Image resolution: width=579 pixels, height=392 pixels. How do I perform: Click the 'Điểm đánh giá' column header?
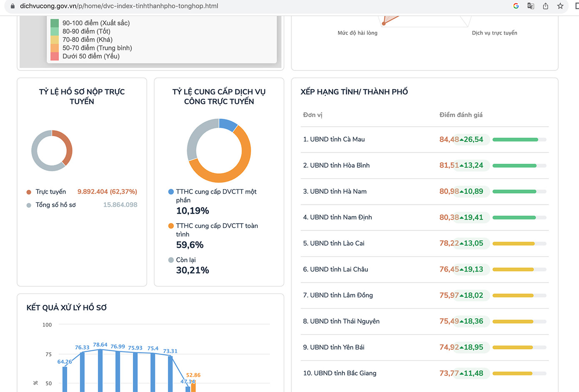click(x=461, y=115)
